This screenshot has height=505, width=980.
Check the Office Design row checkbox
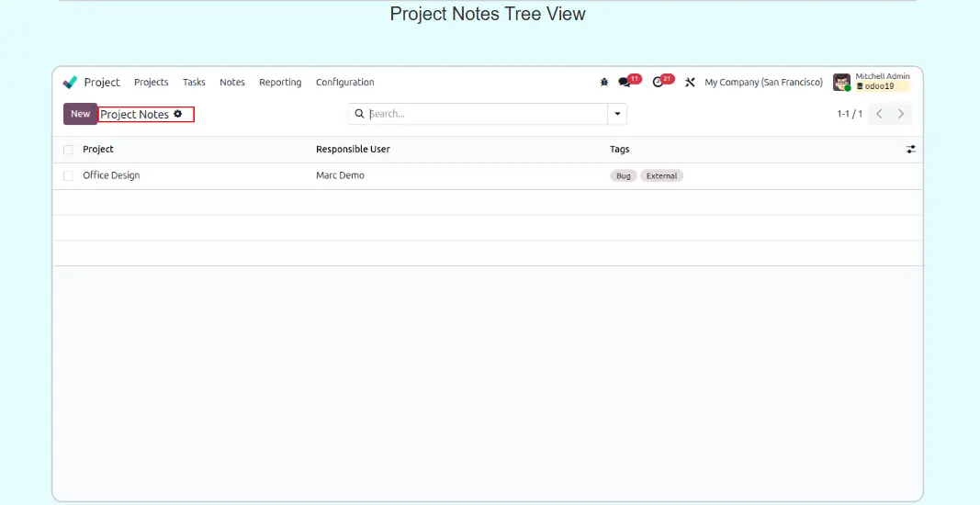[68, 175]
